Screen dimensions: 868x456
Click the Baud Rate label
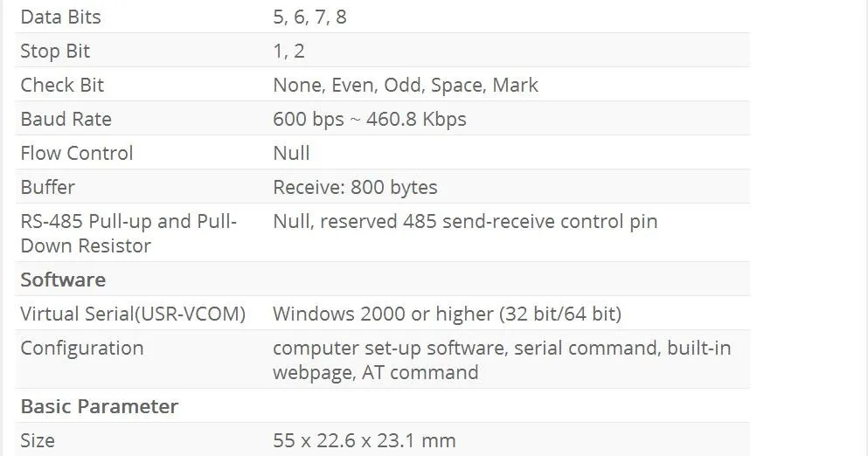pos(66,119)
